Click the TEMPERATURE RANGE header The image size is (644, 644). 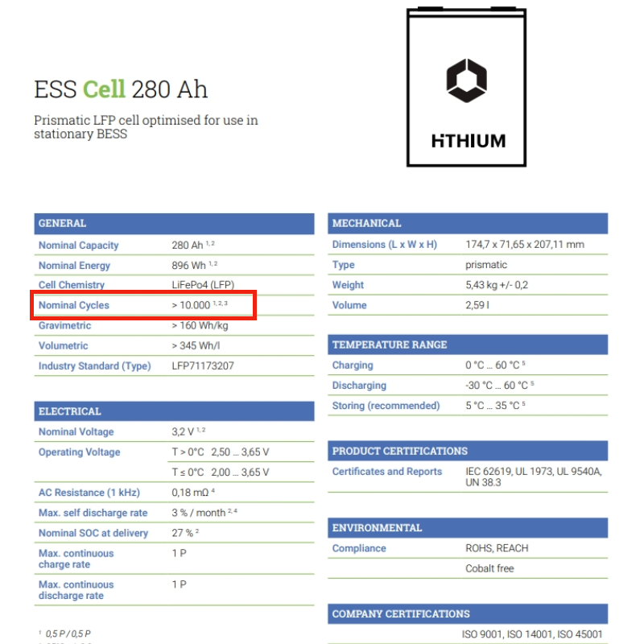(468, 345)
